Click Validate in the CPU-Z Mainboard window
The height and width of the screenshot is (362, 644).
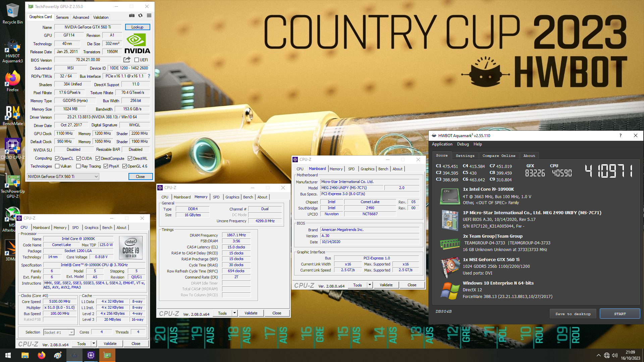tap(386, 285)
